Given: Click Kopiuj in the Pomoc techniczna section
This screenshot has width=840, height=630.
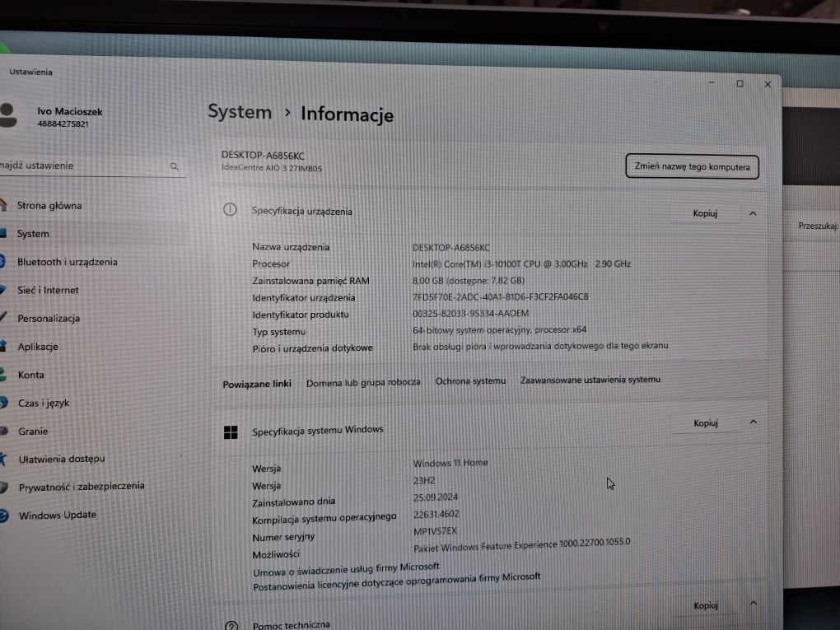Looking at the screenshot, I should pos(706,606).
